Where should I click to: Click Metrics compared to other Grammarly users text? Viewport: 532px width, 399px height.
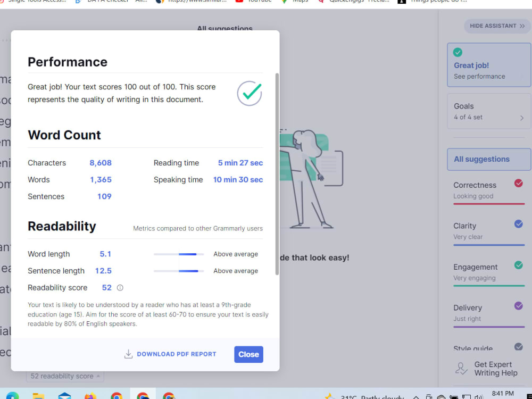click(x=198, y=228)
